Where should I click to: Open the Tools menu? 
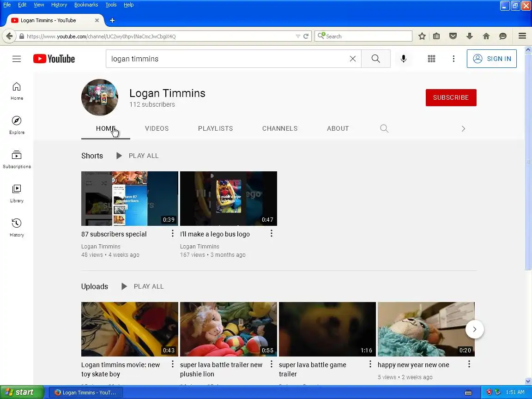click(x=111, y=5)
